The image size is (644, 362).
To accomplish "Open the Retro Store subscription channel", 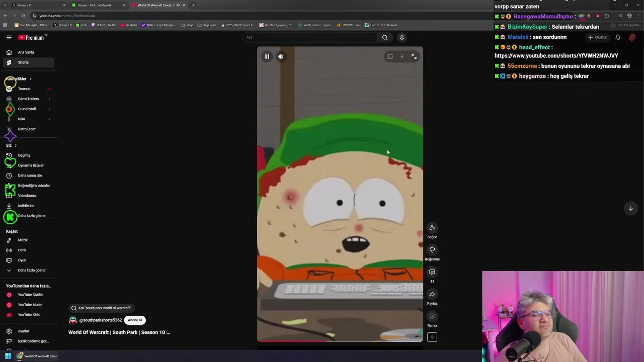I will pos(28,129).
